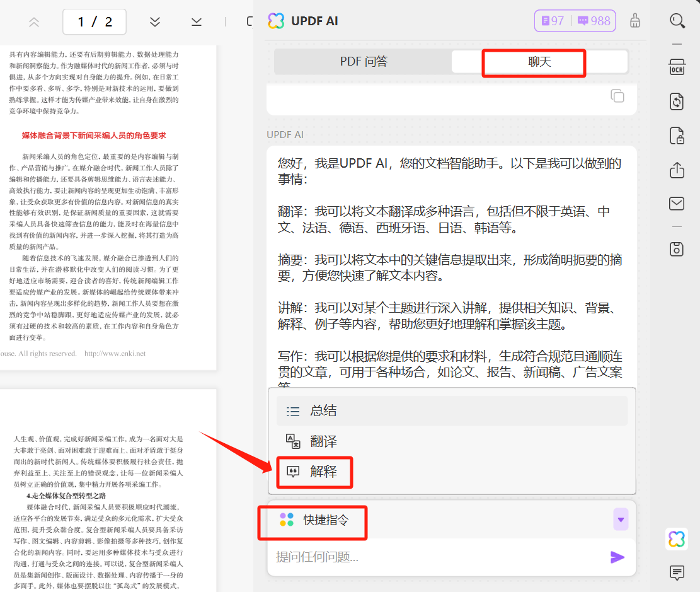Collapse the quick command dropdown arrow
The width and height of the screenshot is (700, 592).
tap(621, 519)
